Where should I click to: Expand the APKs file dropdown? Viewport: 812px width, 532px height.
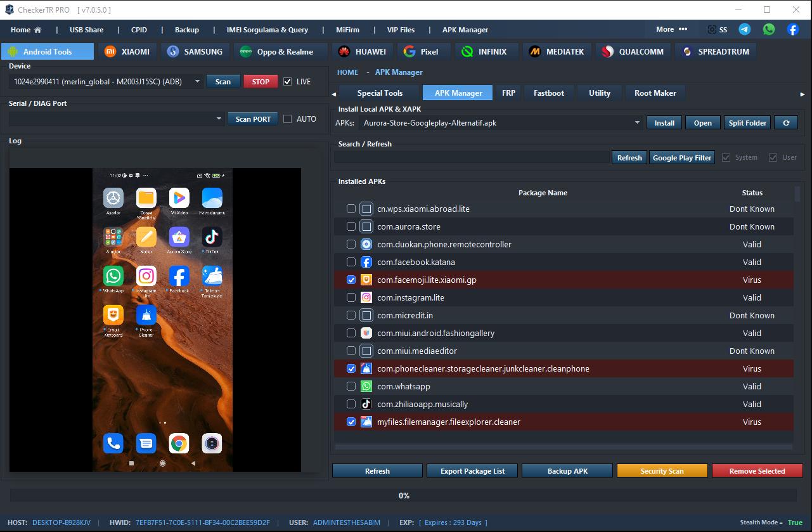(636, 123)
